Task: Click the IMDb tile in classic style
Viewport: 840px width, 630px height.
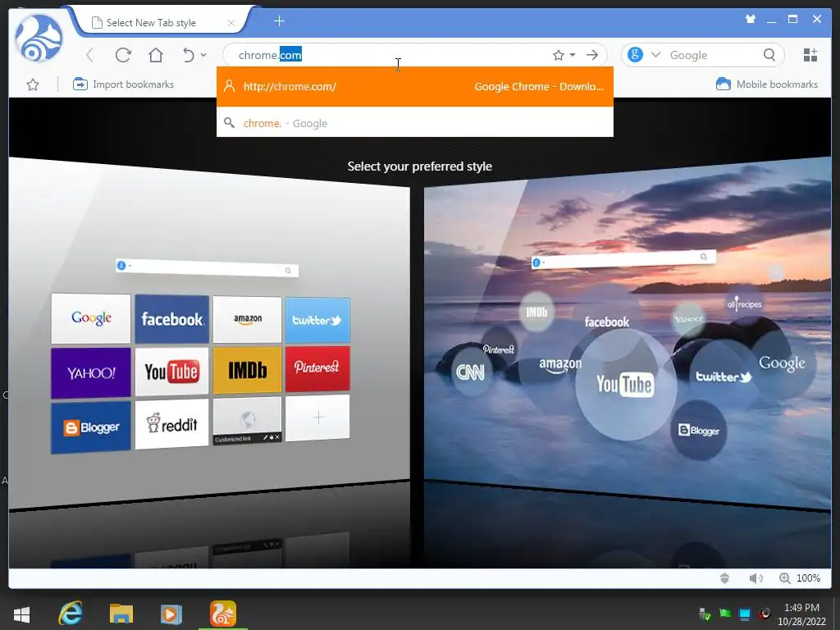Action: [247, 370]
